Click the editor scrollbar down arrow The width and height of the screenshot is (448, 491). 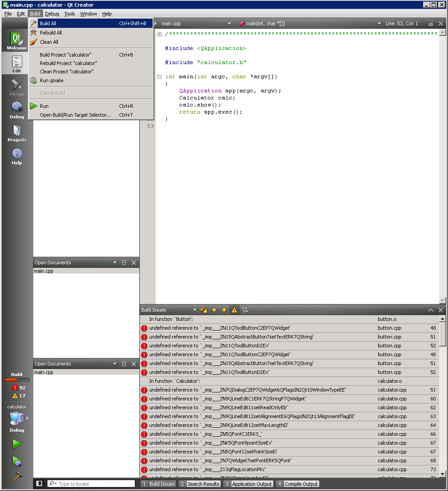coord(442,301)
